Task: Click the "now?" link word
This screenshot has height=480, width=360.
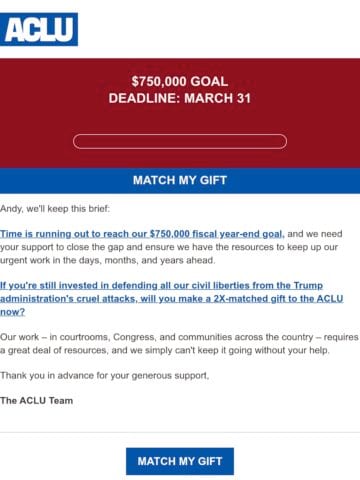Action: (x=12, y=312)
